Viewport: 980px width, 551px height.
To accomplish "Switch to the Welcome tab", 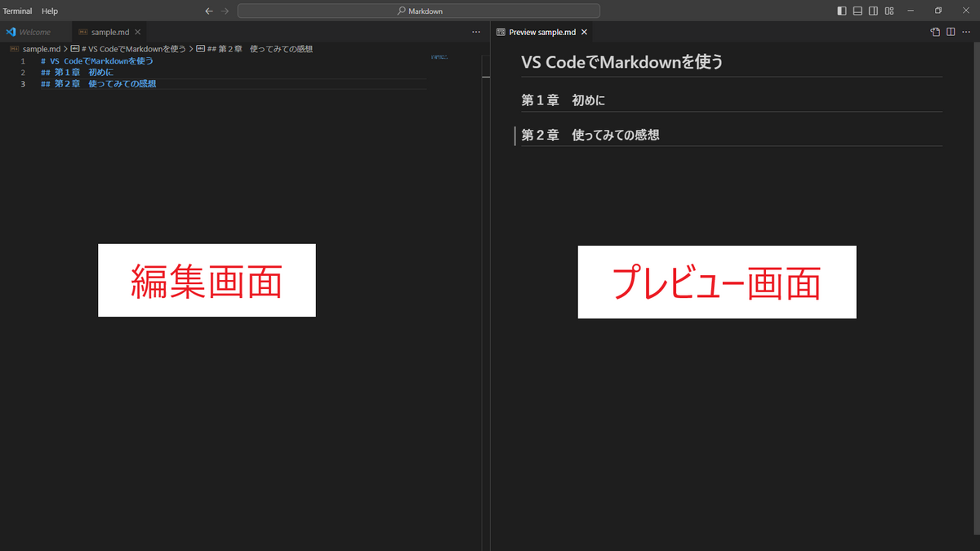I will (34, 31).
